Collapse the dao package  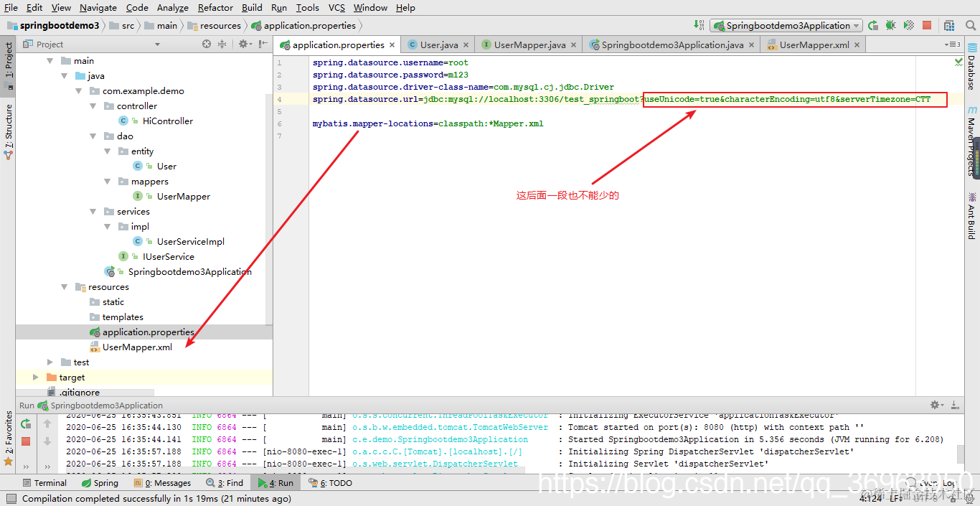point(93,136)
